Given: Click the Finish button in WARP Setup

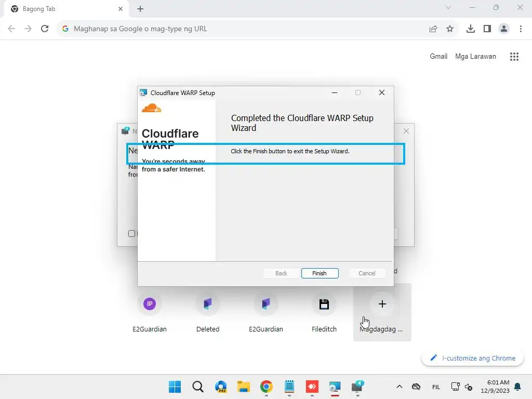Looking at the screenshot, I should pyautogui.click(x=320, y=273).
